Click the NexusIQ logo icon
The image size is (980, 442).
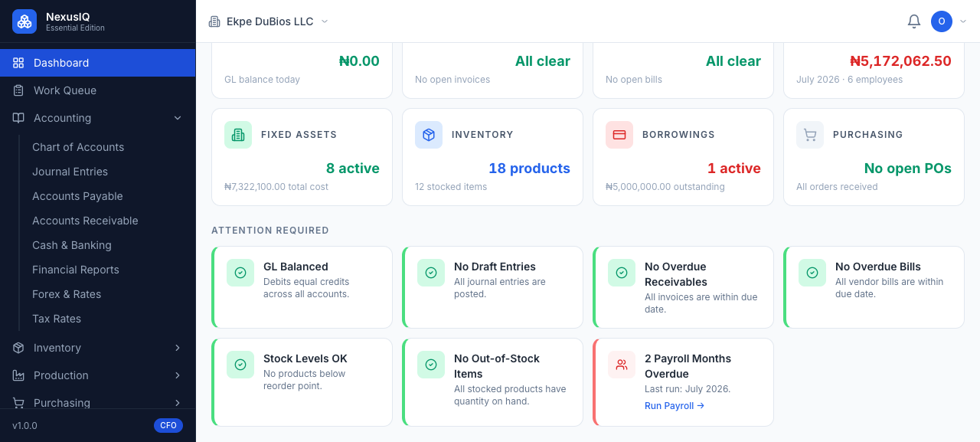[24, 21]
